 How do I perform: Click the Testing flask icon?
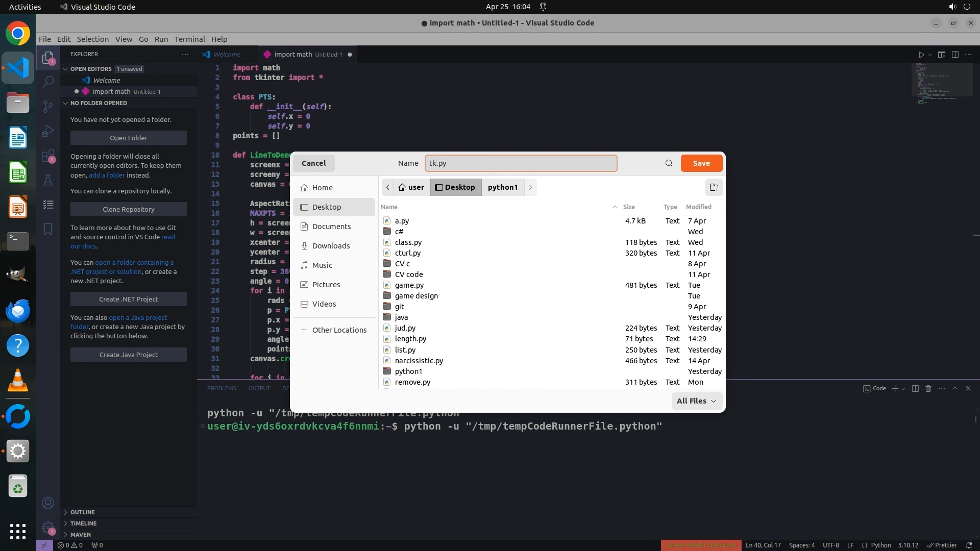pyautogui.click(x=48, y=180)
